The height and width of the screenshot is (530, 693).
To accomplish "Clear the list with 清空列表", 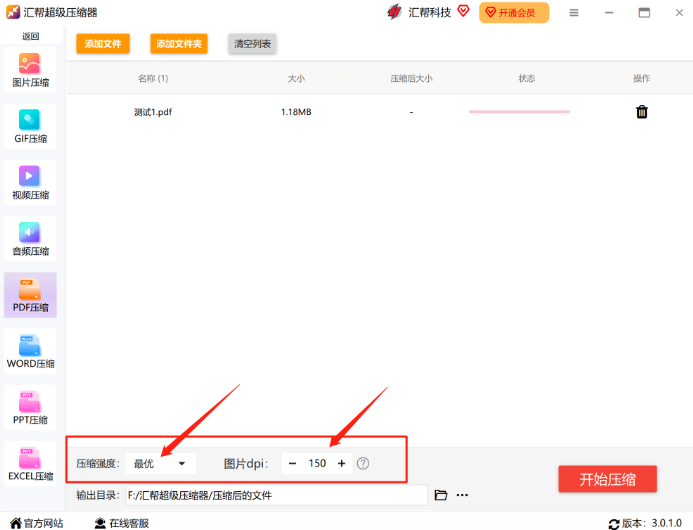I will [x=252, y=44].
